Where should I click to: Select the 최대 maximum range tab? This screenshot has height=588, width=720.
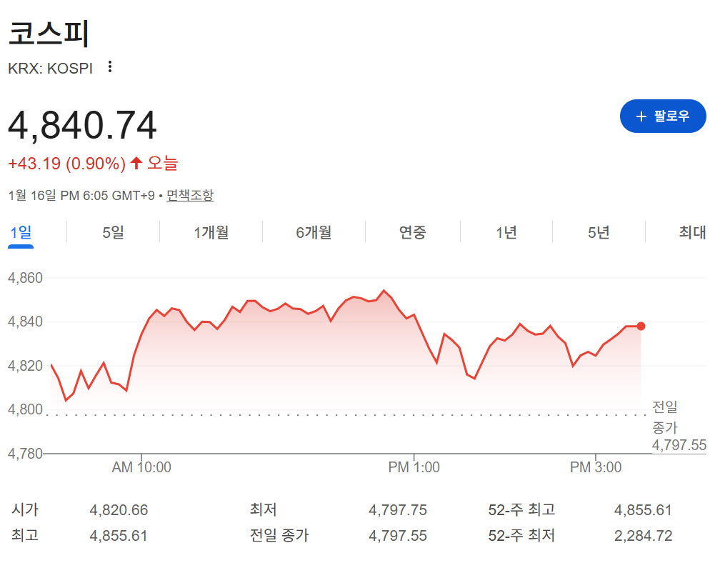pos(691,232)
